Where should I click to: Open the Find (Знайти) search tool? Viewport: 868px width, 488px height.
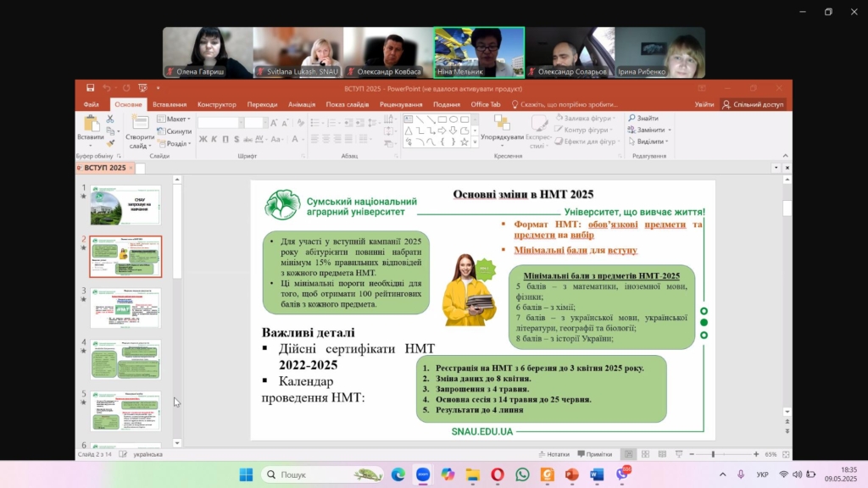pyautogui.click(x=646, y=119)
